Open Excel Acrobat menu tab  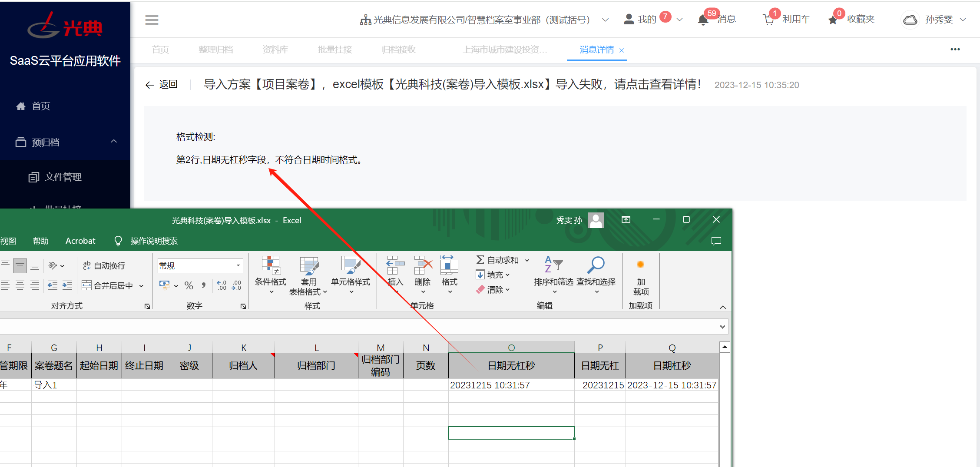pos(80,241)
